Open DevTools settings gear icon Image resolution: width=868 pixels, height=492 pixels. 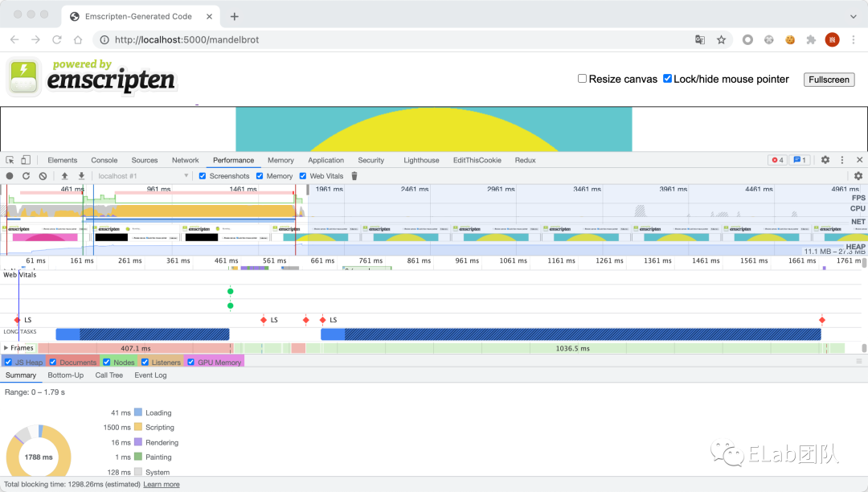(825, 160)
